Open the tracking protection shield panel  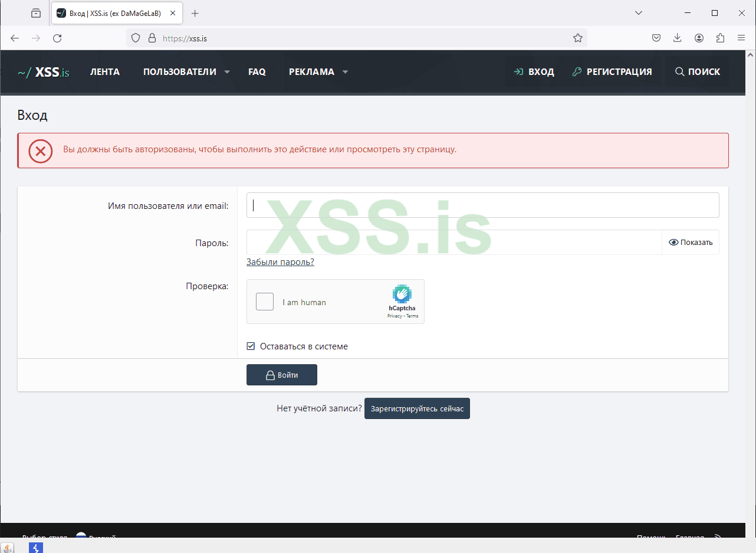(136, 38)
